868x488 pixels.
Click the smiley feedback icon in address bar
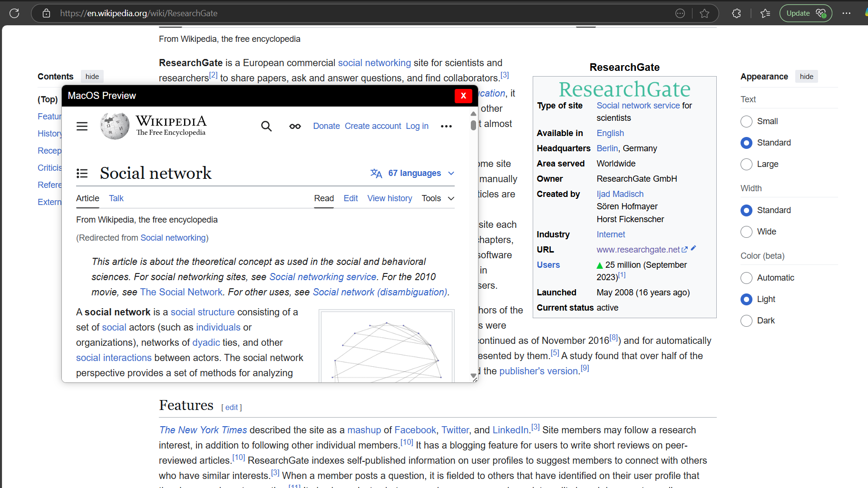pos(680,13)
